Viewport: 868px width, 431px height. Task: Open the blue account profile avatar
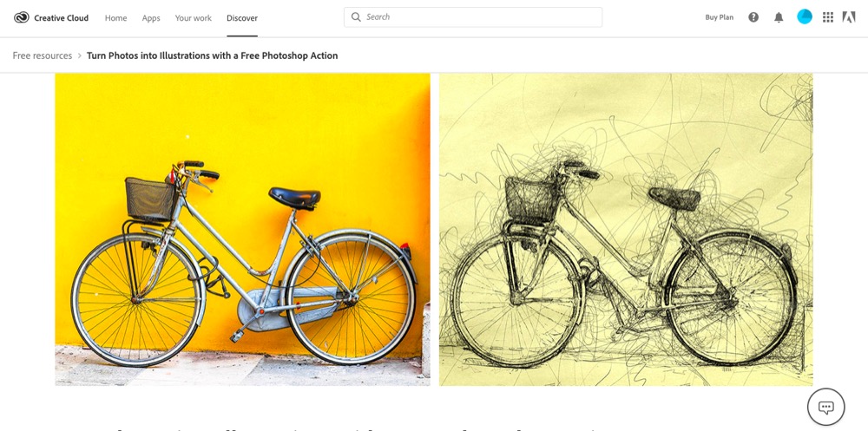805,16
